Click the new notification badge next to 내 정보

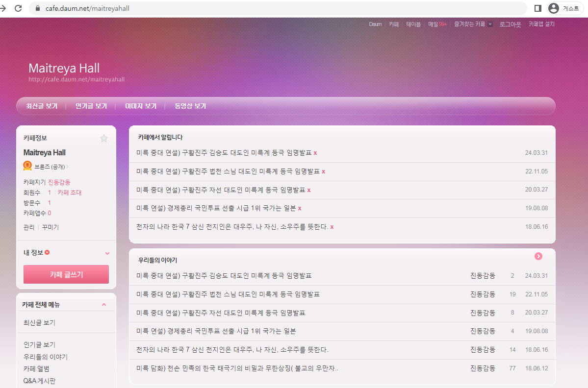pyautogui.click(x=47, y=252)
